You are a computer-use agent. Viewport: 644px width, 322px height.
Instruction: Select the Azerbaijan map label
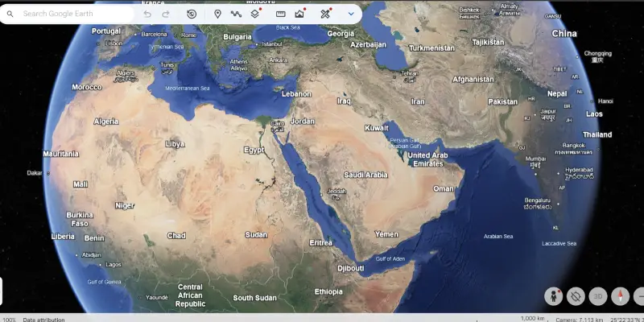coord(369,45)
